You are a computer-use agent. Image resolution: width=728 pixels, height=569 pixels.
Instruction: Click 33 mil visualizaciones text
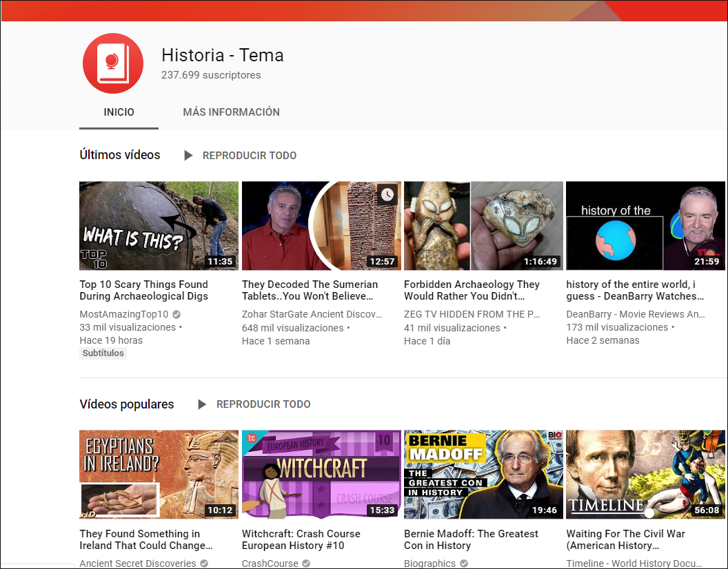tap(128, 327)
